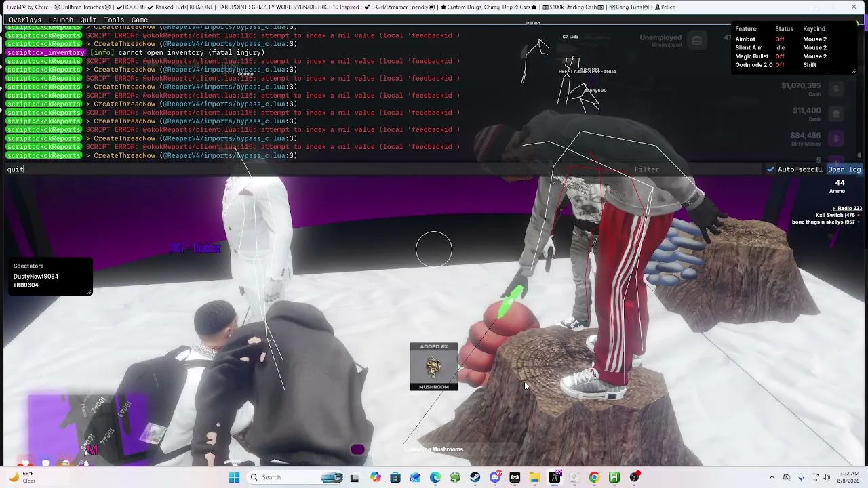This screenshot has height=488, width=868.
Task: Open Discord from the taskbar
Action: click(495, 477)
